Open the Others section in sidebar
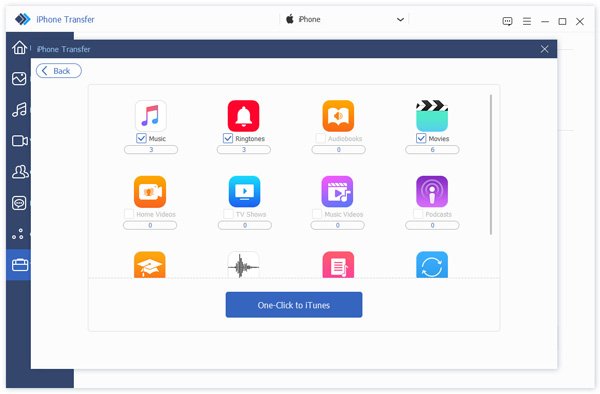 18,234
